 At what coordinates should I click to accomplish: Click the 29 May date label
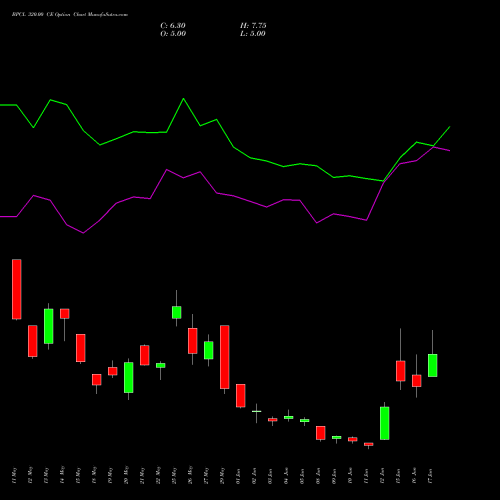pyautogui.click(x=222, y=476)
